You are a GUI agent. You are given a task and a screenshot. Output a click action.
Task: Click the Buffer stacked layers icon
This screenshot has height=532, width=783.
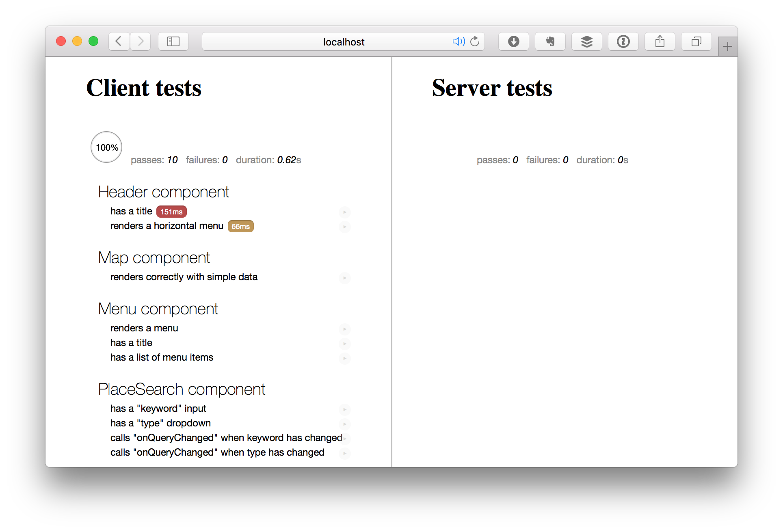click(586, 41)
